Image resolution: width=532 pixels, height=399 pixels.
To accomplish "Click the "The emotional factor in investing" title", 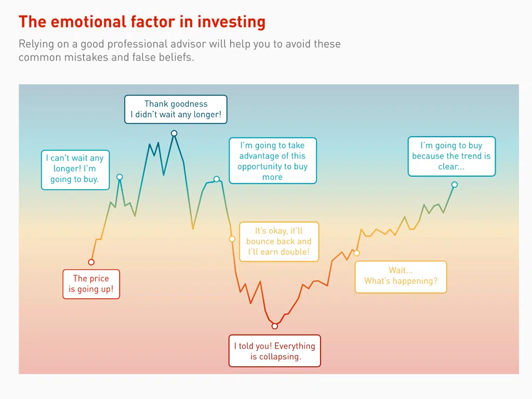I will [x=142, y=22].
